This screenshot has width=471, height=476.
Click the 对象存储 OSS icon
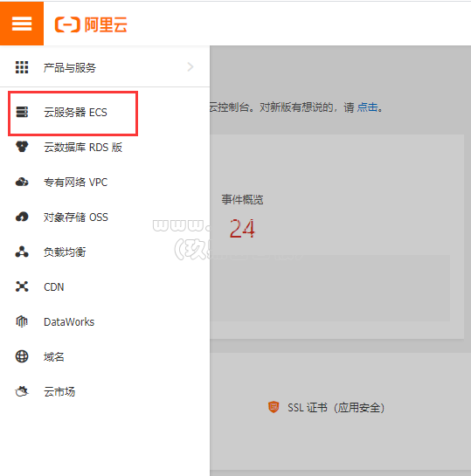coord(22,217)
